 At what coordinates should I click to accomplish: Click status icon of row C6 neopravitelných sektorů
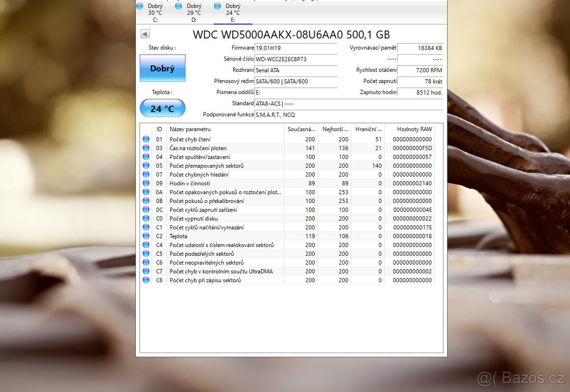tap(146, 262)
